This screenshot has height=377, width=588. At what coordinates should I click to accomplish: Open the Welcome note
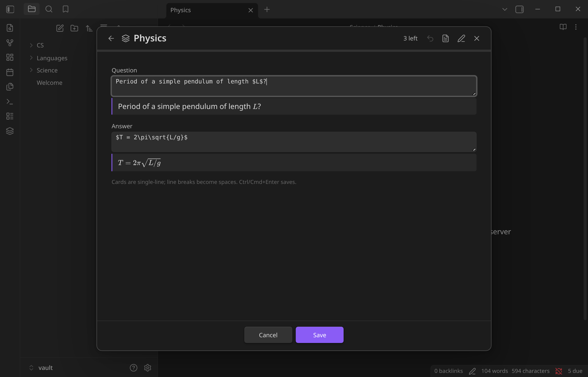pyautogui.click(x=49, y=83)
